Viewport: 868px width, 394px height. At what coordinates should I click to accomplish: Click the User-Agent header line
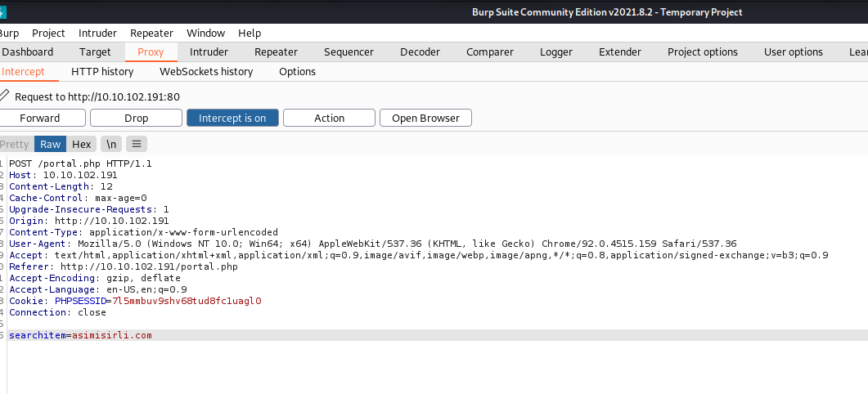(373, 244)
